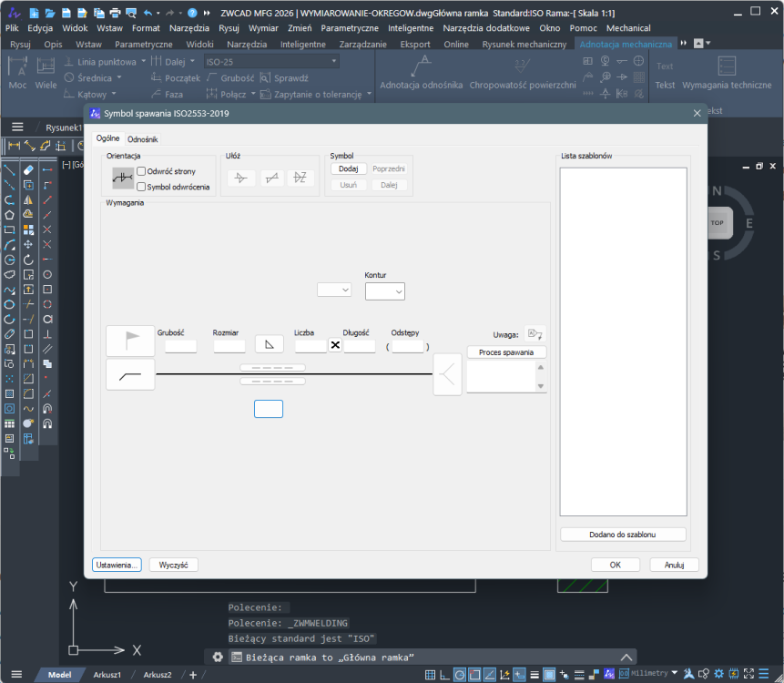Image resolution: width=784 pixels, height=683 pixels.
Task: Select the Parallel object snap icon
Action: 47,349
